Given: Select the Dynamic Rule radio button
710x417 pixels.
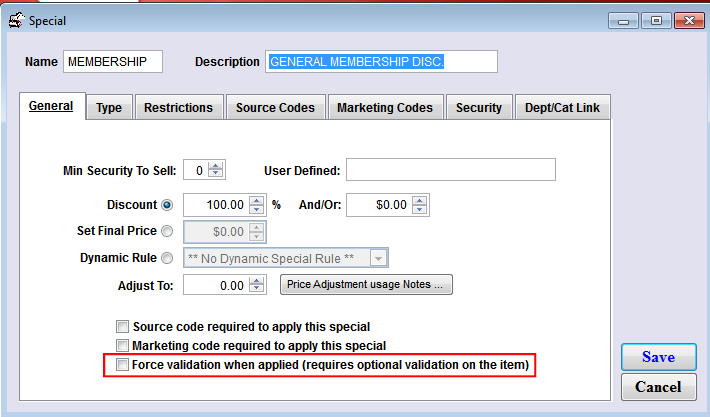Looking at the screenshot, I should tap(167, 258).
